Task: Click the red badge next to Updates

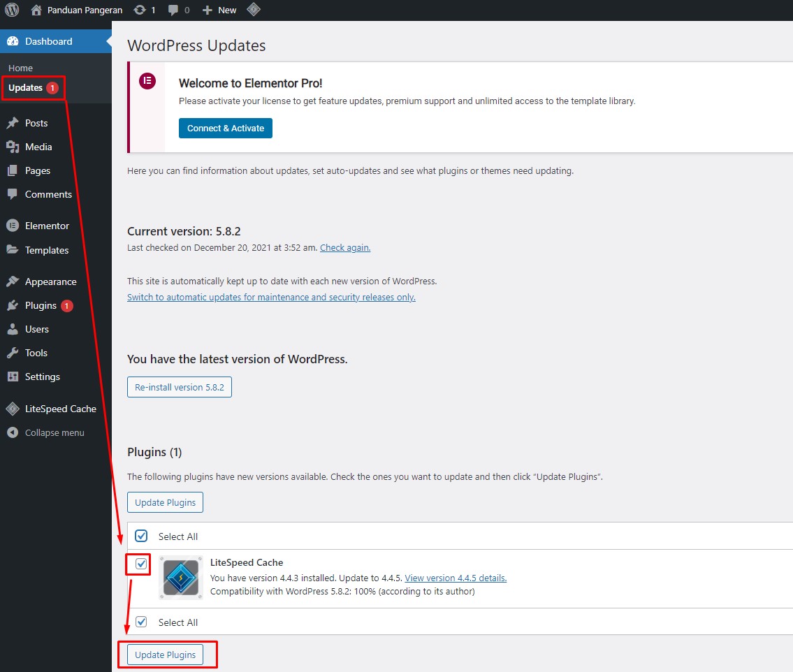Action: 52,88
